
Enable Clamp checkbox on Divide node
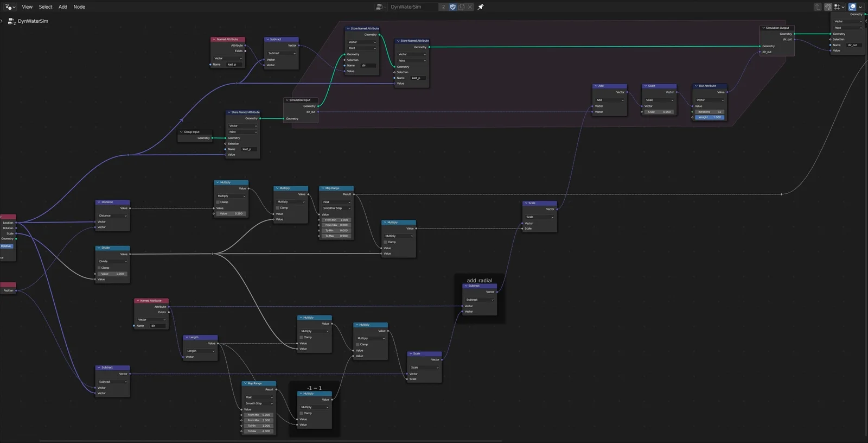[99, 268]
